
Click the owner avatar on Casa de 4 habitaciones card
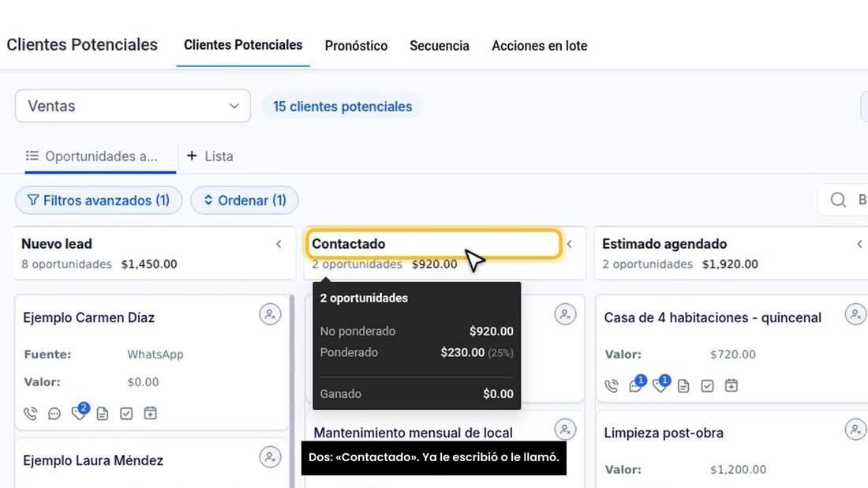tap(856, 314)
